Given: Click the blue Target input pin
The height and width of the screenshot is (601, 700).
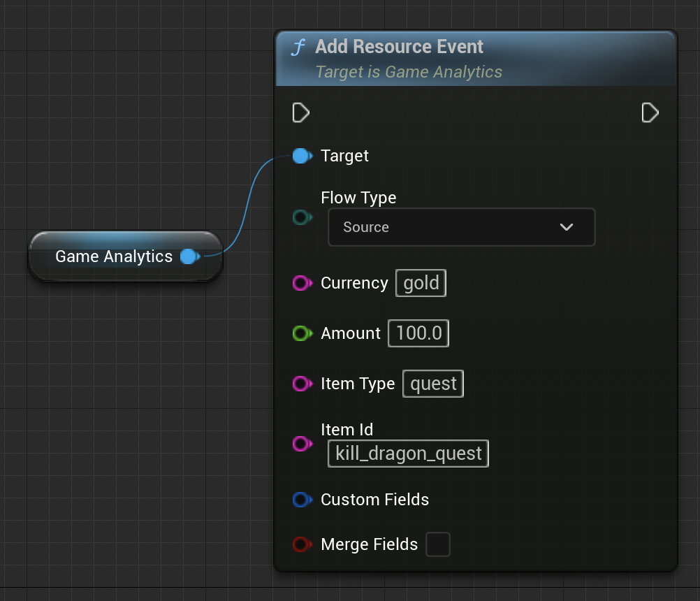Looking at the screenshot, I should coord(301,156).
